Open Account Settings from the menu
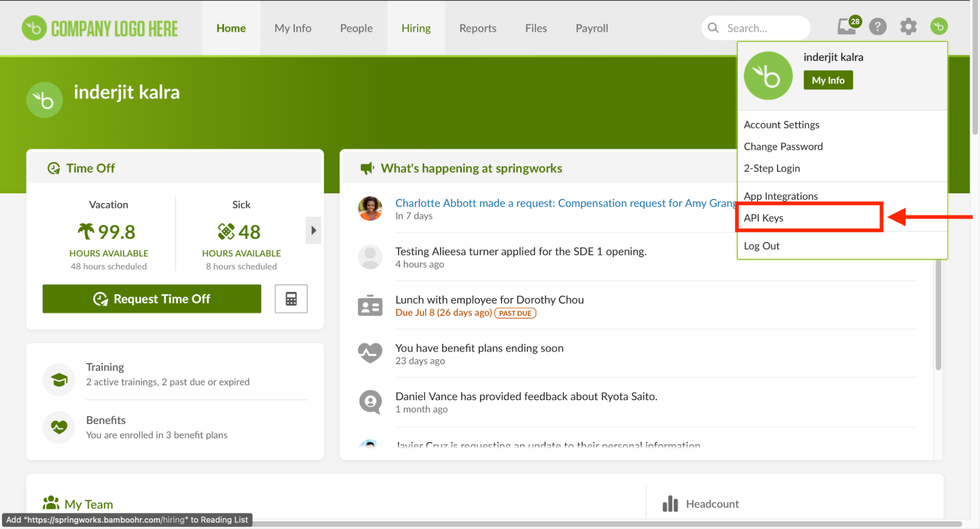Screen dimensions: 980x529 [x=781, y=125]
